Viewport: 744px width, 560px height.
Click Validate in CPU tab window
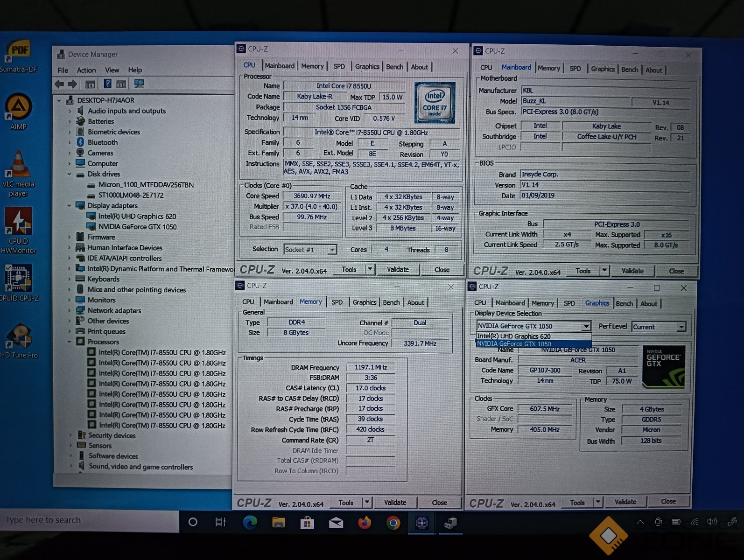tap(398, 270)
